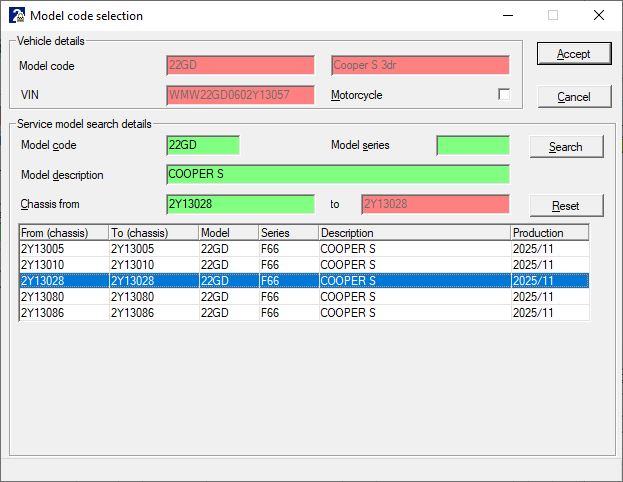
Task: Click the Model series input field
Action: tap(472, 145)
